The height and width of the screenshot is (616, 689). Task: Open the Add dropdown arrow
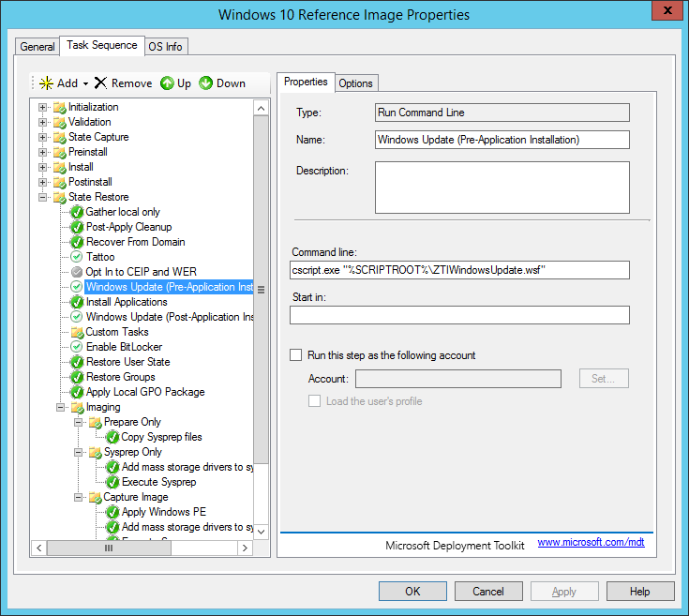pyautogui.click(x=85, y=83)
